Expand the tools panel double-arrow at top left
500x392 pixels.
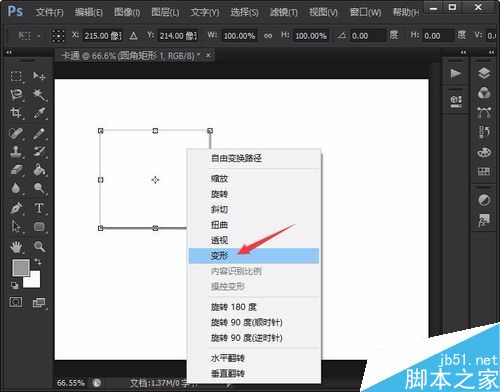pyautogui.click(x=9, y=52)
